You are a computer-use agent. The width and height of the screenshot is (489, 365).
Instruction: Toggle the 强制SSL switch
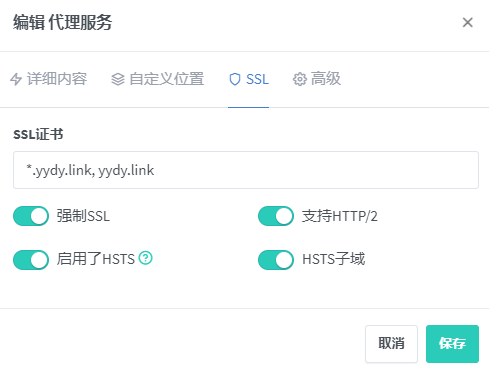pyautogui.click(x=31, y=216)
